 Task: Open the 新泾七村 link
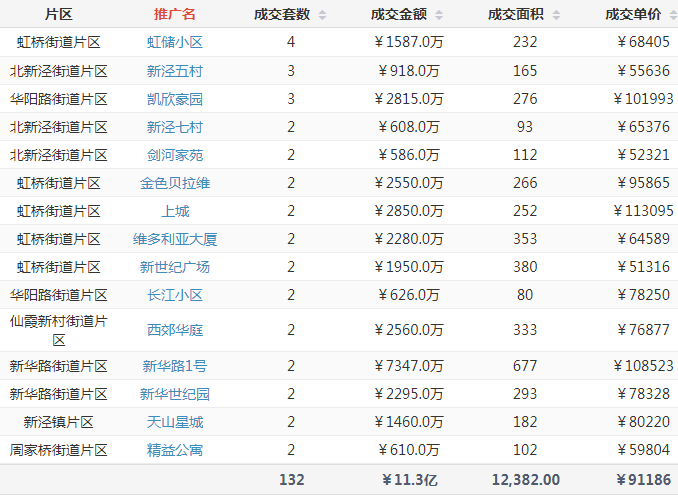[175, 127]
